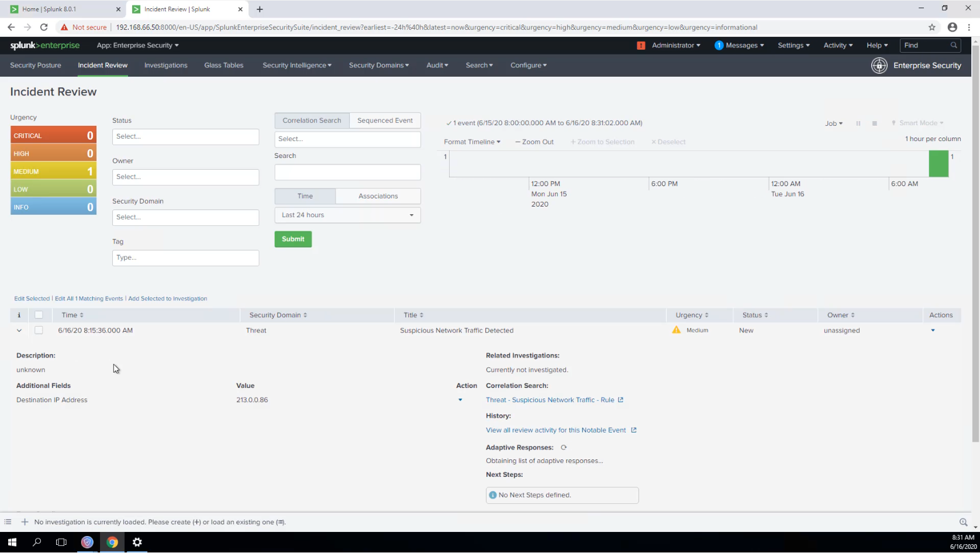This screenshot has width=980, height=553.
Task: Refresh the Adaptive Responses list
Action: click(563, 447)
